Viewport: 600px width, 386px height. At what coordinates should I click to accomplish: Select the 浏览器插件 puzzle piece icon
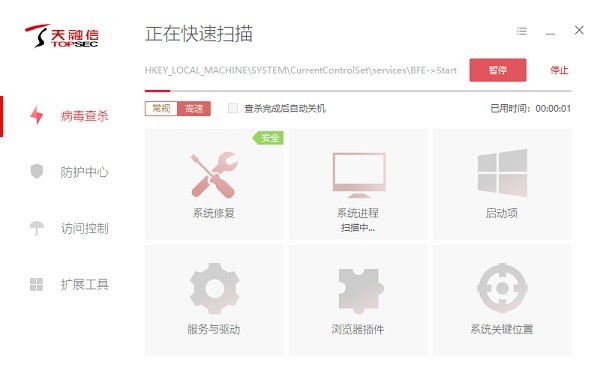(x=360, y=291)
